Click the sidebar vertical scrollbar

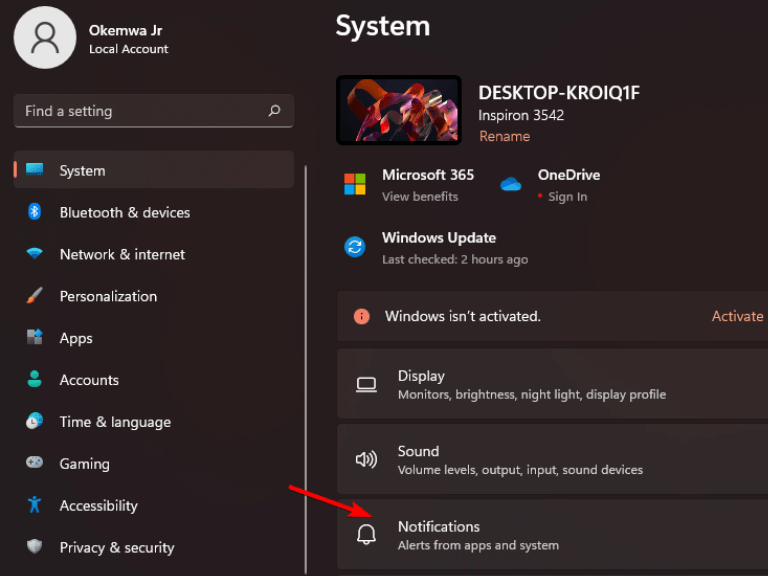coord(306,370)
